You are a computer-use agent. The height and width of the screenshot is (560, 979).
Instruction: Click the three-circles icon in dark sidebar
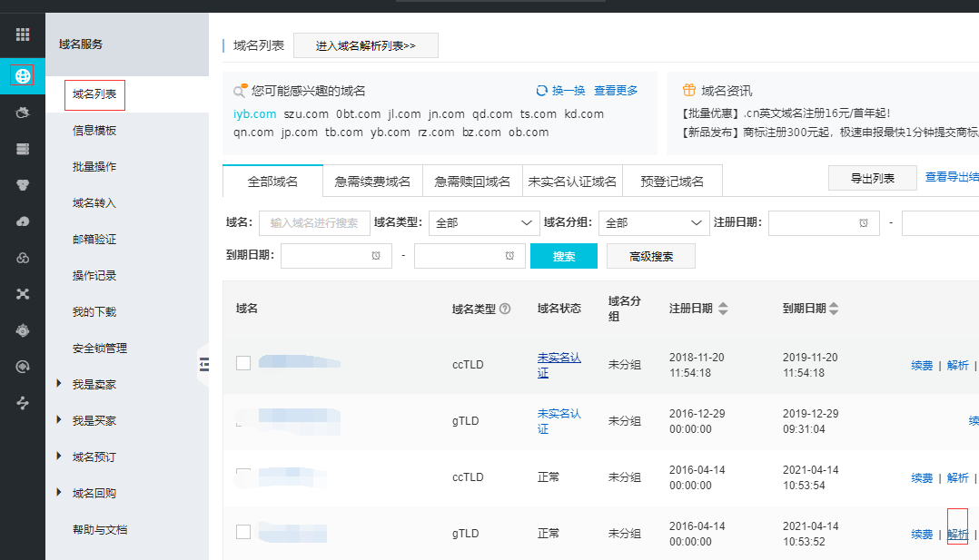pos(23,258)
